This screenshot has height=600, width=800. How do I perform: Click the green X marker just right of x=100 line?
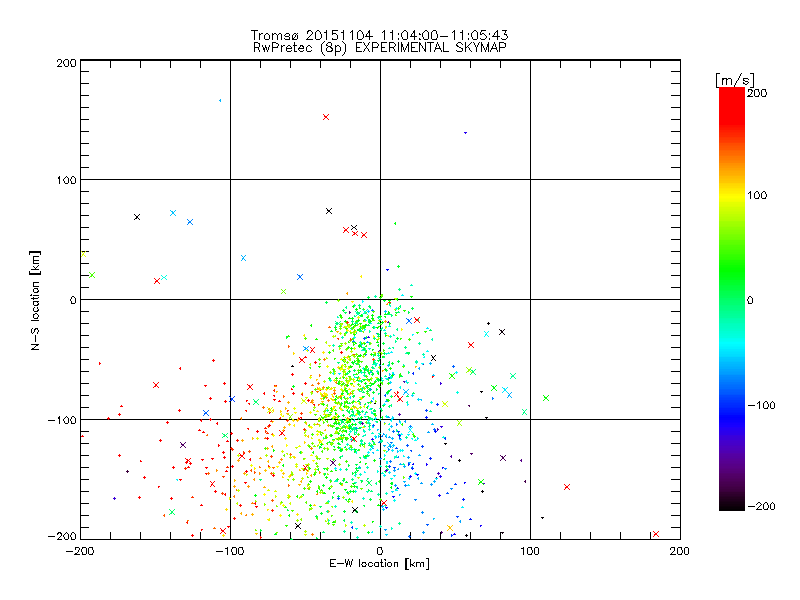[x=546, y=398]
